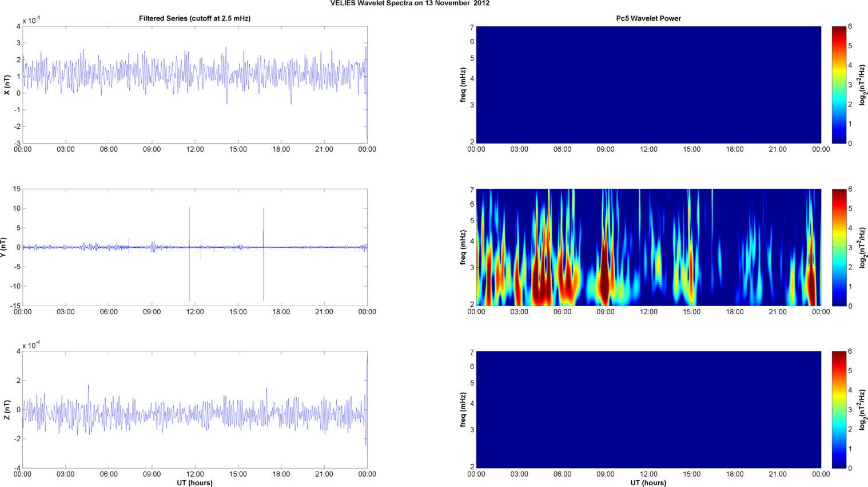Click the "Z (nT)" axis label
This screenshot has height=487, width=868.
click(x=7, y=410)
